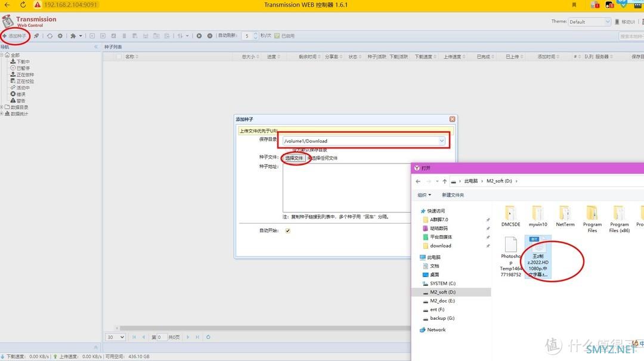Viewport: 644px width, 361px height.
Task: Toggle the auto-refresh 已启用 checkbox
Action: coord(277,36)
